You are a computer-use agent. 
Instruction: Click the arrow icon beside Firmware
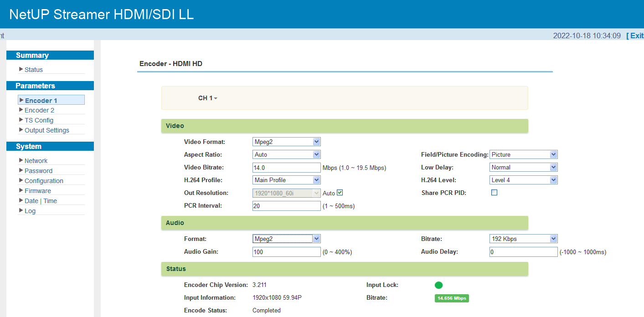(x=21, y=190)
